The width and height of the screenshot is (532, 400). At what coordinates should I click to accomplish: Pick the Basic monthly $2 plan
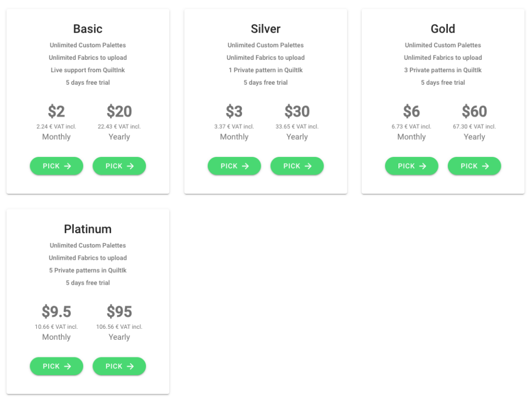[56, 166]
